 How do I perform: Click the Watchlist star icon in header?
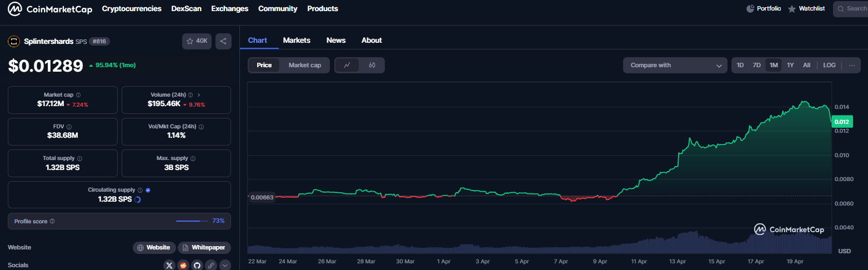click(792, 9)
